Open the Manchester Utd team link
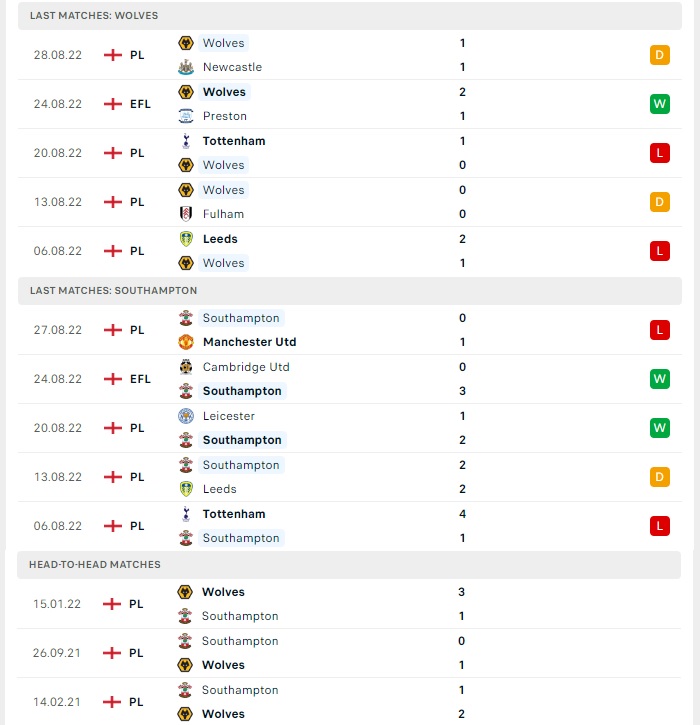The image size is (700, 725). (x=250, y=342)
